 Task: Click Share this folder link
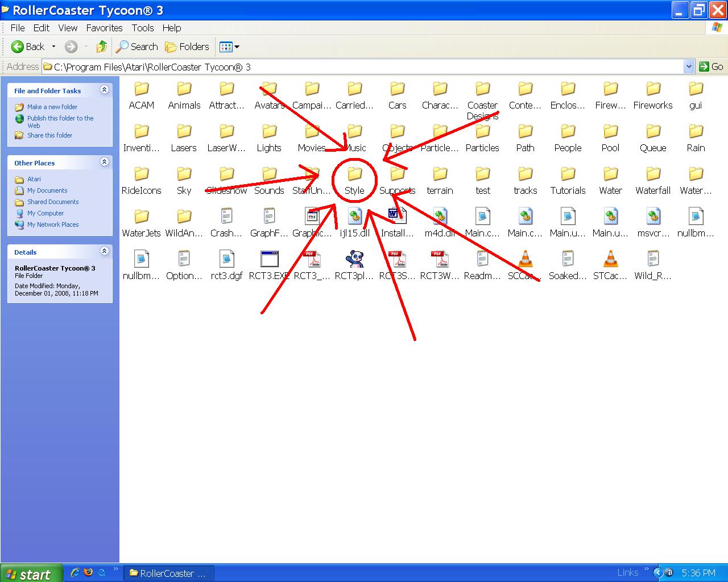point(50,135)
